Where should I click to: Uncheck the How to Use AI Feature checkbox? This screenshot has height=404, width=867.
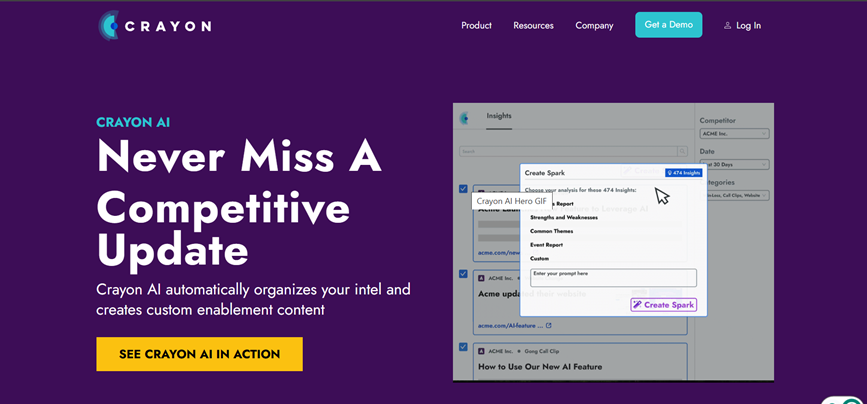463,347
